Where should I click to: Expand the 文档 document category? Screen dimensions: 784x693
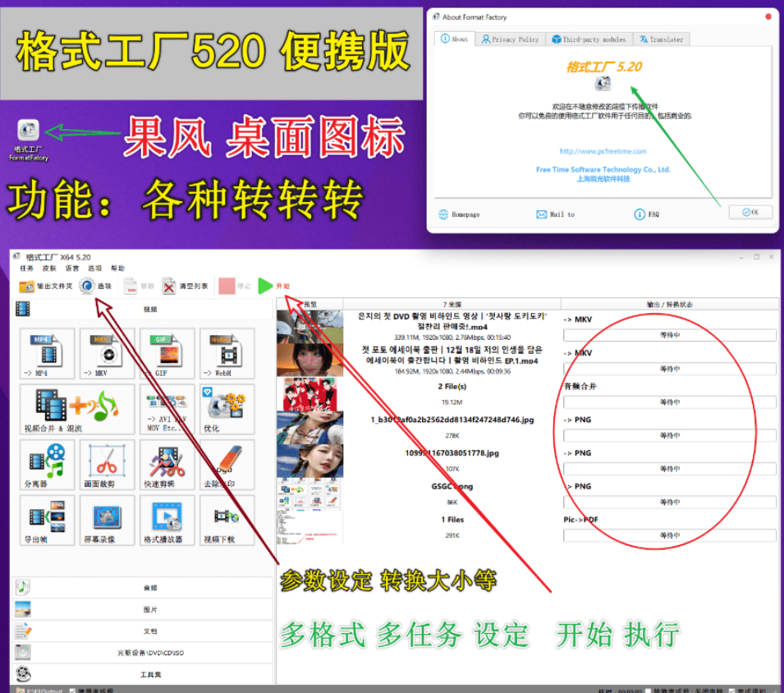coord(143,631)
